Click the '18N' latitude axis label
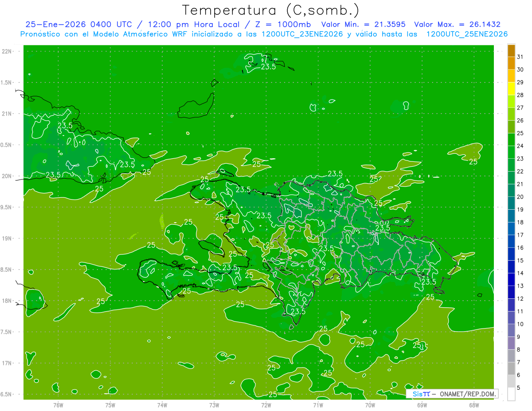This screenshot has height=411, width=532. coord(7,301)
